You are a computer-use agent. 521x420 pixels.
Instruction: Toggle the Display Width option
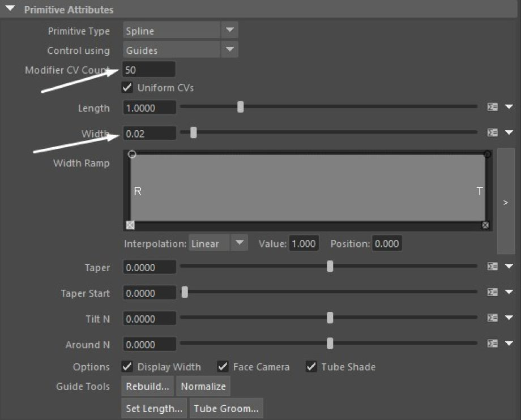[127, 367]
